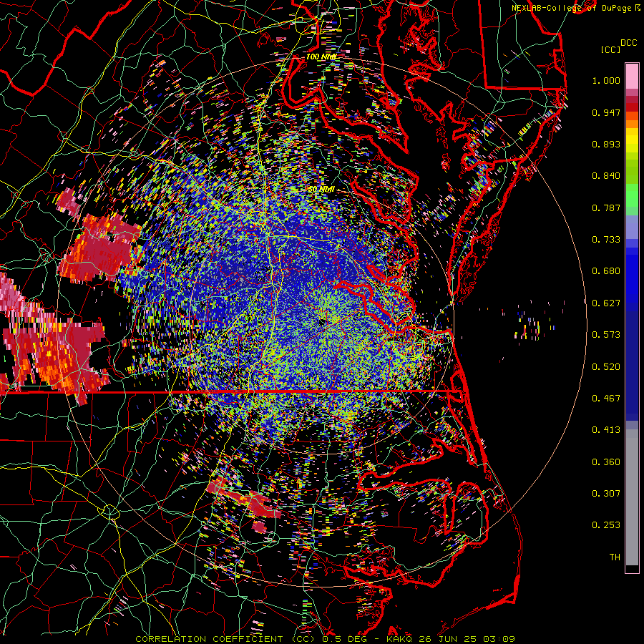
Task: Click the 100 NMI range ring label
Action: click(321, 57)
